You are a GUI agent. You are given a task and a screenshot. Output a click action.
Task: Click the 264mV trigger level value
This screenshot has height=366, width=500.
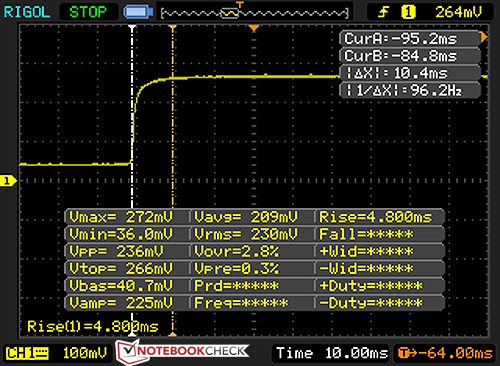(459, 12)
